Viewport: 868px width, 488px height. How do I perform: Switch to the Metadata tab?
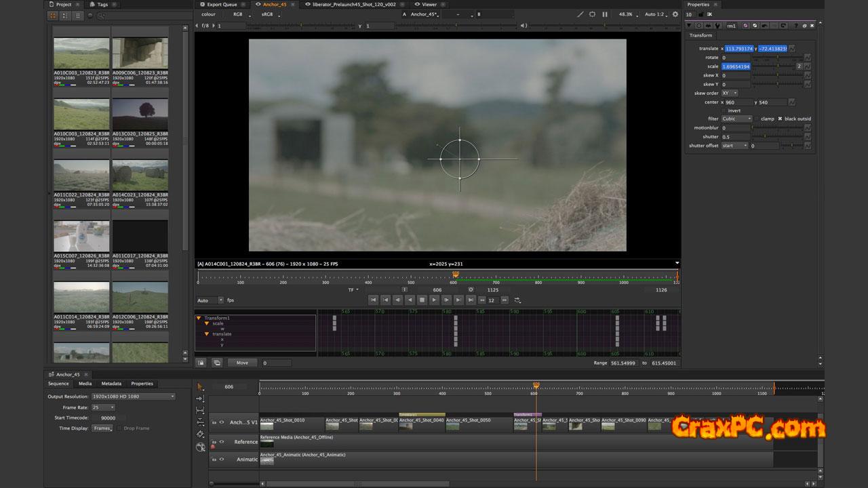tap(111, 384)
